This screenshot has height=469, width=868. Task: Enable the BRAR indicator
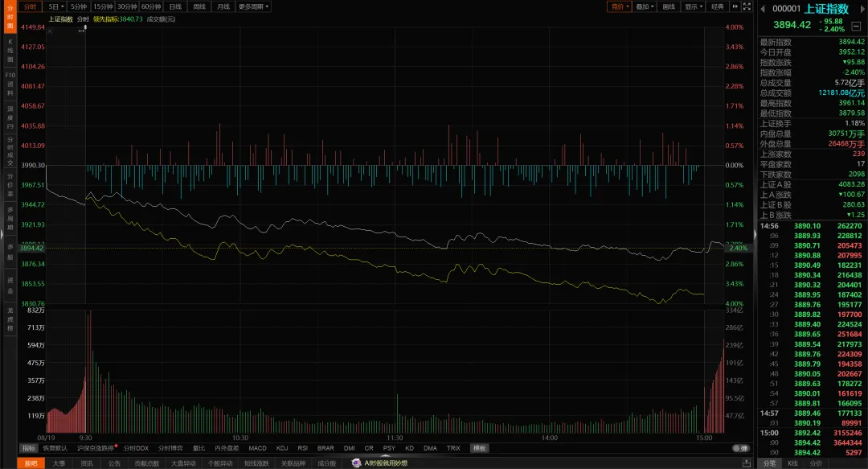tap(325, 449)
